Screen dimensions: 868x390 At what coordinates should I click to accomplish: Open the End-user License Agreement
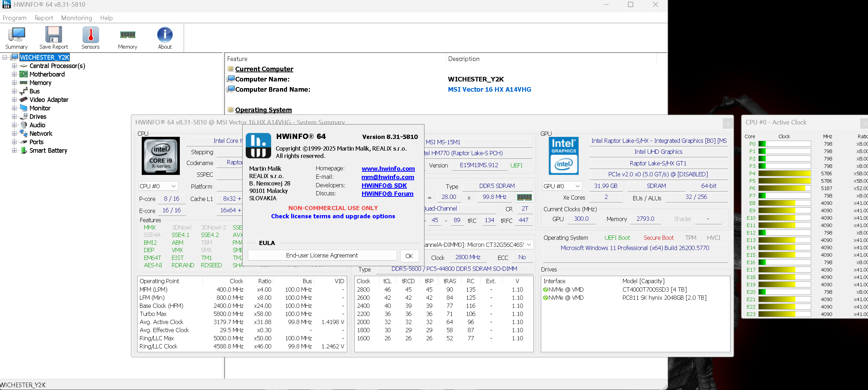(322, 256)
